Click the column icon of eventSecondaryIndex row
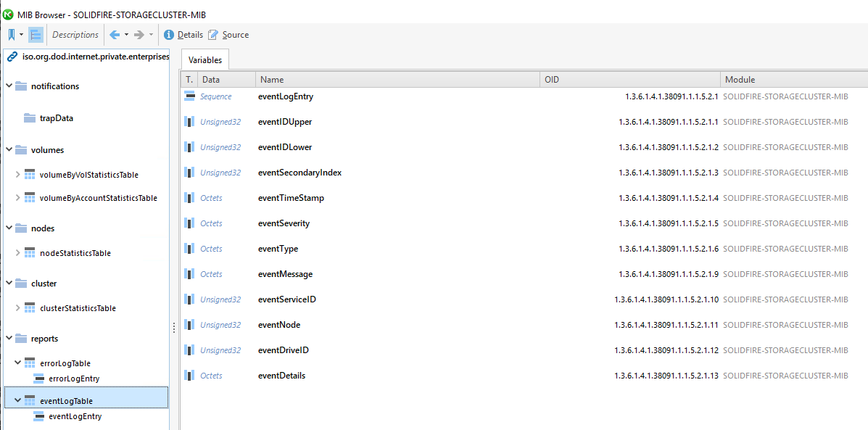Viewport: 868px width, 430px height. 189,173
